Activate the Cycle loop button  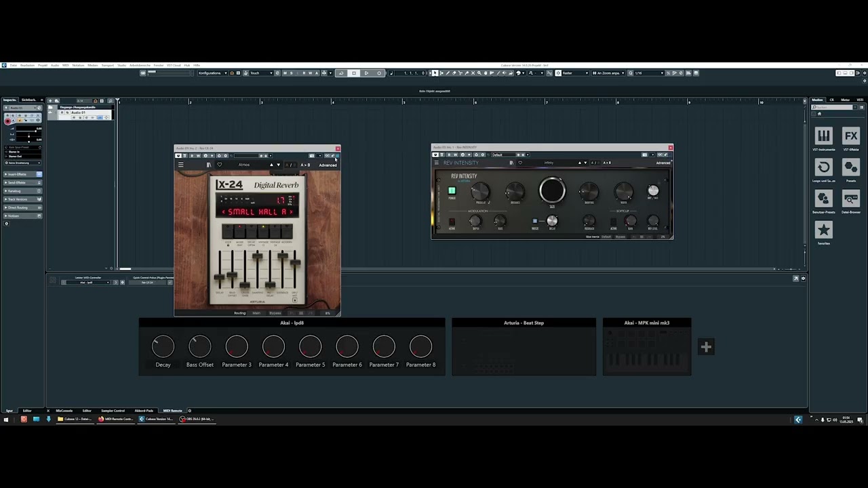point(341,73)
